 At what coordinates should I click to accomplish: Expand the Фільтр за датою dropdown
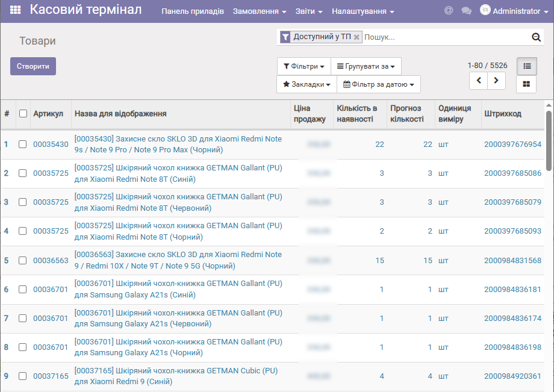click(x=379, y=84)
